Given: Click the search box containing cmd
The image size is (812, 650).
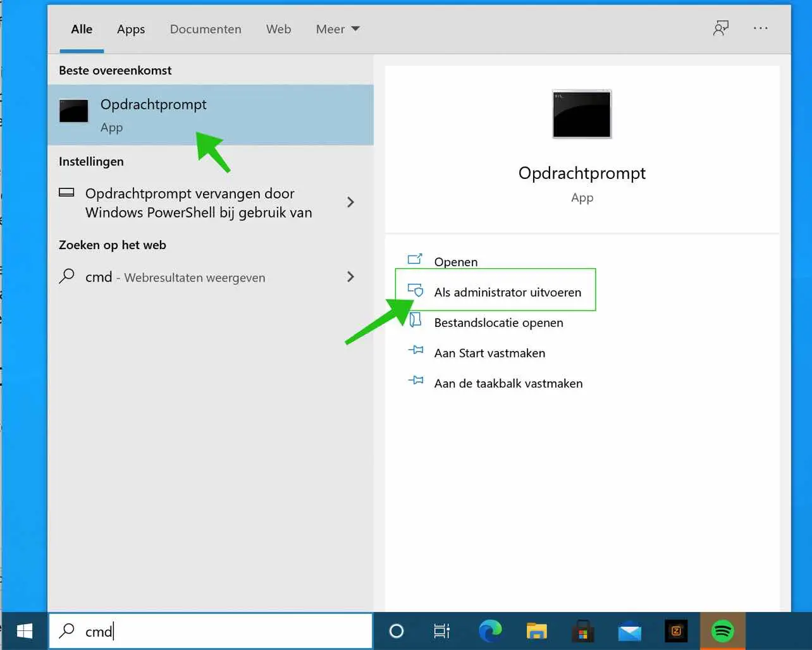Looking at the screenshot, I should 211,631.
